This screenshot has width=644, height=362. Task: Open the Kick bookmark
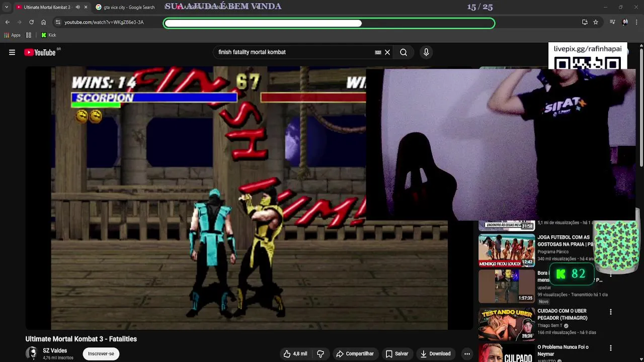49,35
